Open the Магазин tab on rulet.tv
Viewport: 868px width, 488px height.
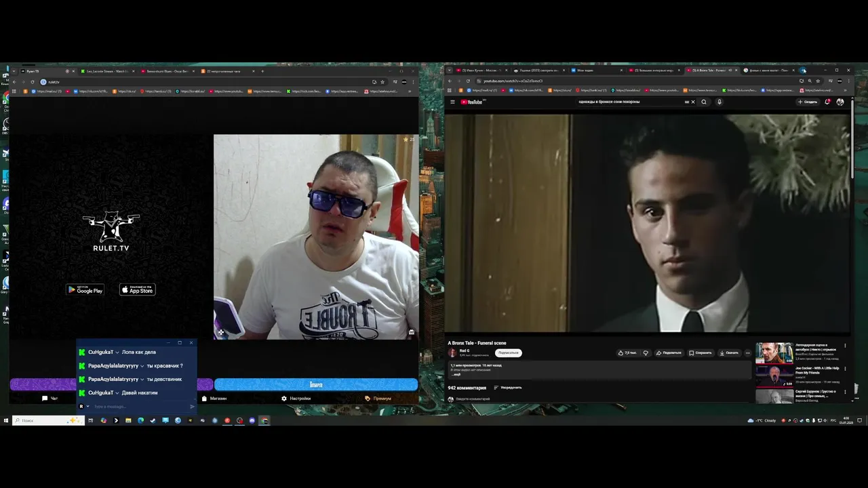pyautogui.click(x=214, y=399)
